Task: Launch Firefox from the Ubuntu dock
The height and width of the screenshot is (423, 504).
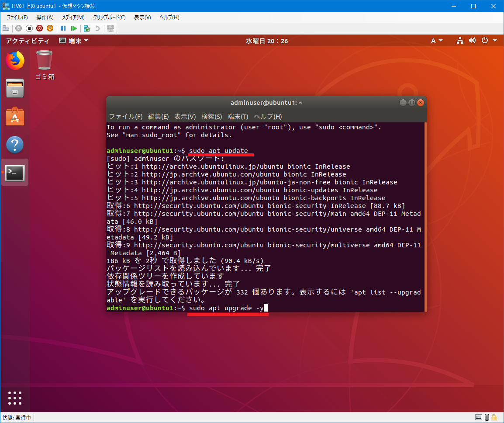Action: [x=15, y=61]
